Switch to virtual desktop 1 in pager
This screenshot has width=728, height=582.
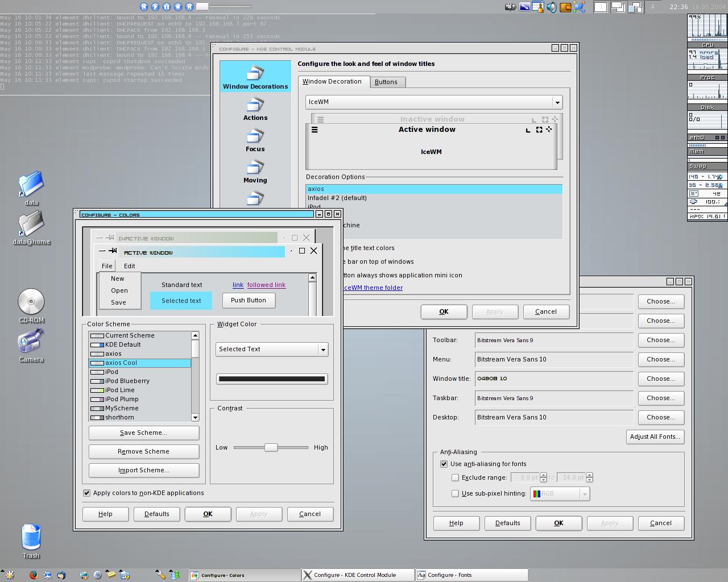coord(600,7)
